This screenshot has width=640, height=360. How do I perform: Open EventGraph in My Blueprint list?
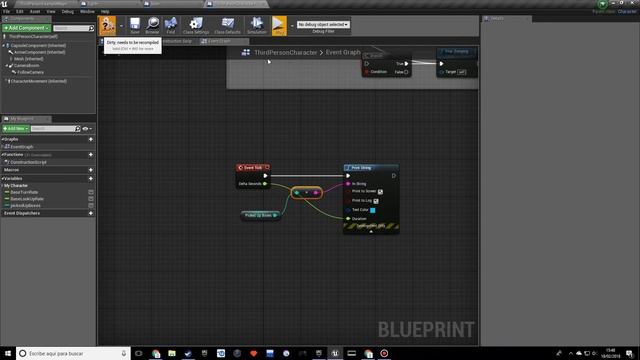pyautogui.click(x=21, y=147)
